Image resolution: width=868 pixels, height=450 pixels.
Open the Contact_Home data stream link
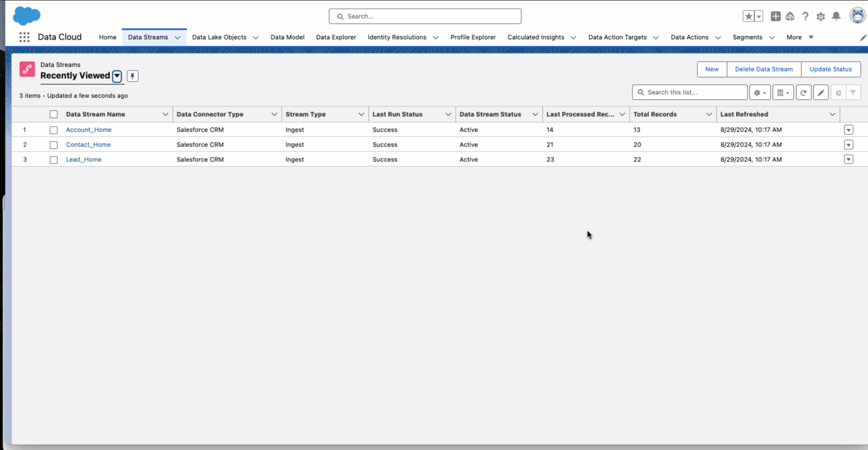(88, 145)
